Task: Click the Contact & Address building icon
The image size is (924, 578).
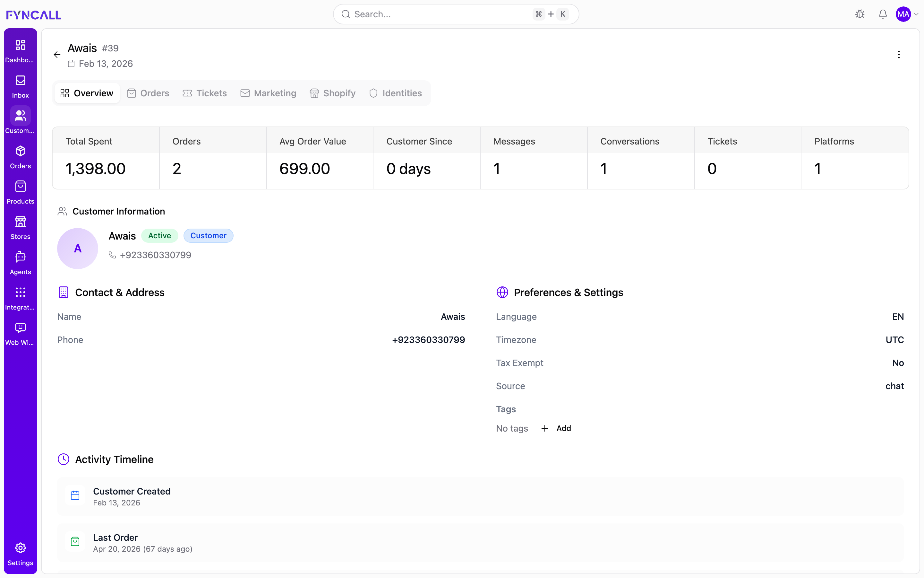Action: pos(64,293)
